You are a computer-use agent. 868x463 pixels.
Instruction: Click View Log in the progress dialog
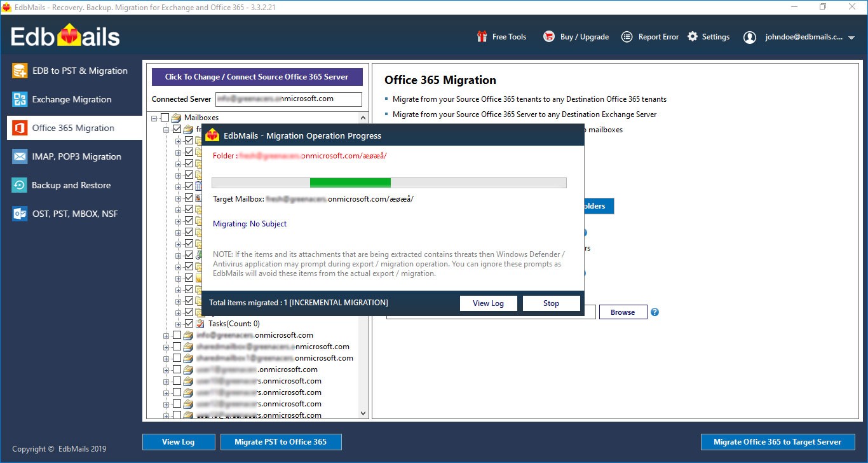click(x=488, y=303)
